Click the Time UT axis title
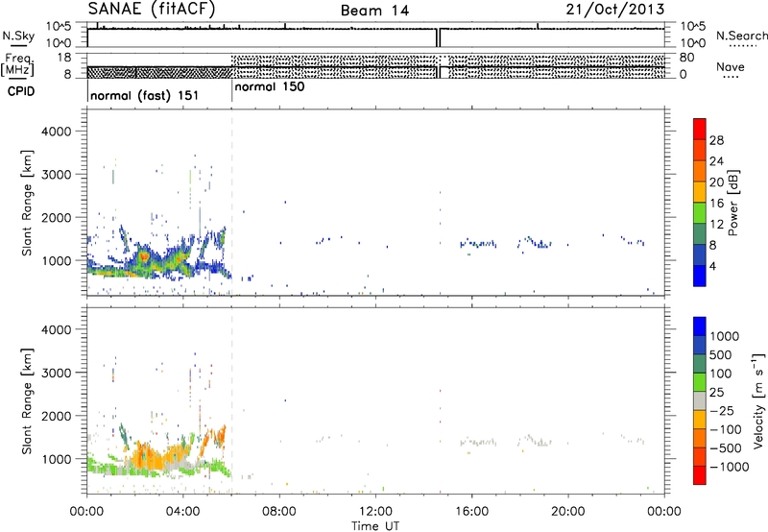This screenshot has width=768, height=532. pyautogui.click(x=375, y=526)
